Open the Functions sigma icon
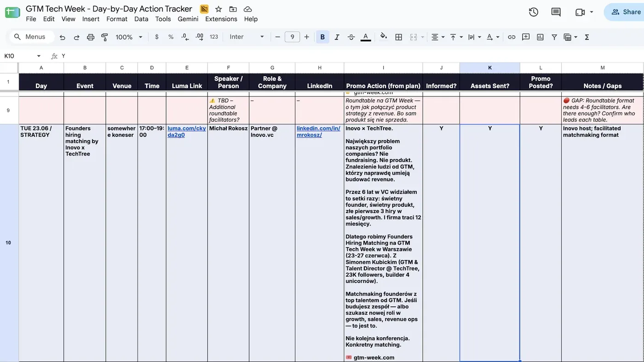Screen dimensions: 644x362 (x=587, y=37)
